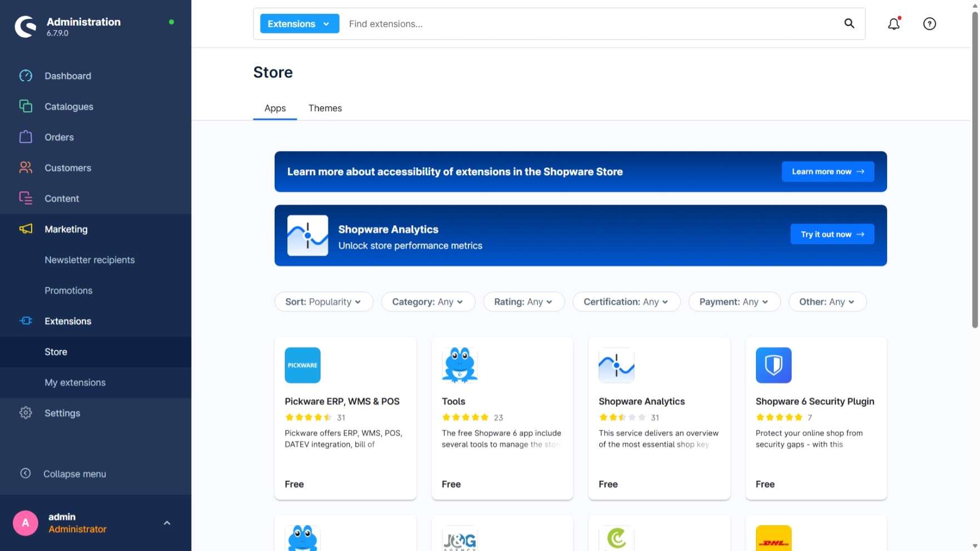This screenshot has height=551, width=980.
Task: Click the Security Plugin rating count 7
Action: (810, 418)
